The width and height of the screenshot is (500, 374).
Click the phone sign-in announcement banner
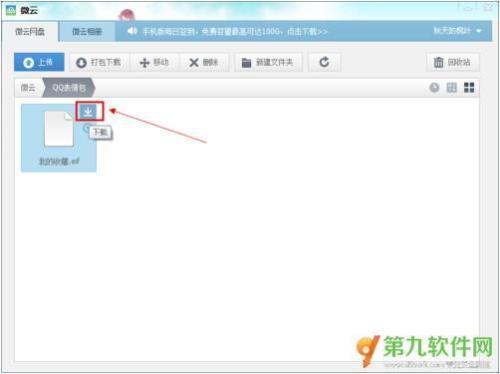(x=235, y=32)
